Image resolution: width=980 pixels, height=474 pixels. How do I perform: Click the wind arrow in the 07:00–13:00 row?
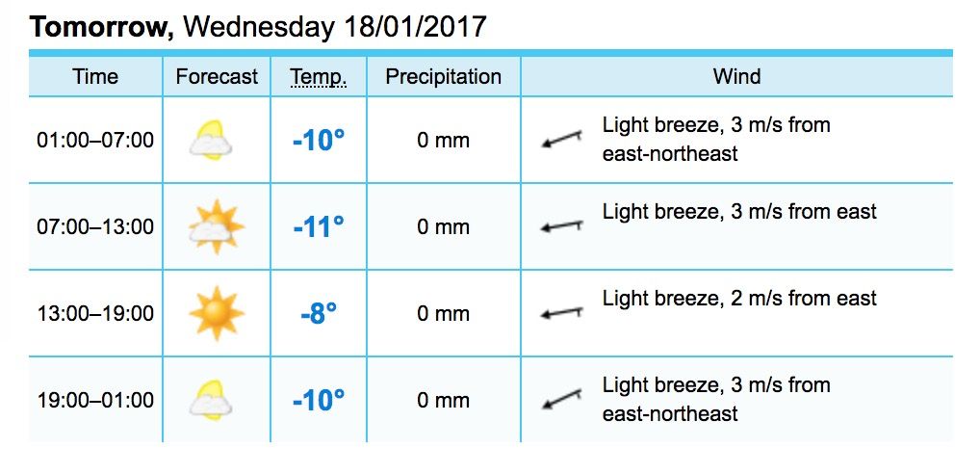click(561, 225)
